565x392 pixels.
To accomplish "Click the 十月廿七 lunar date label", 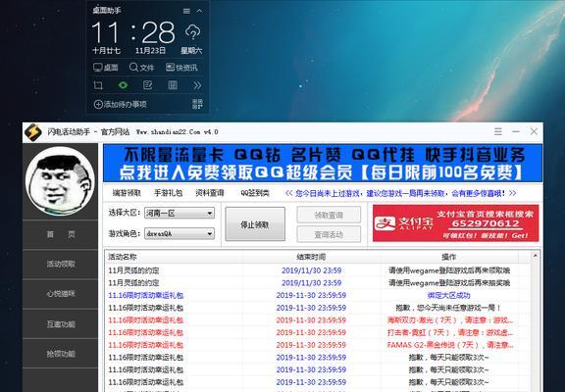I will point(106,51).
